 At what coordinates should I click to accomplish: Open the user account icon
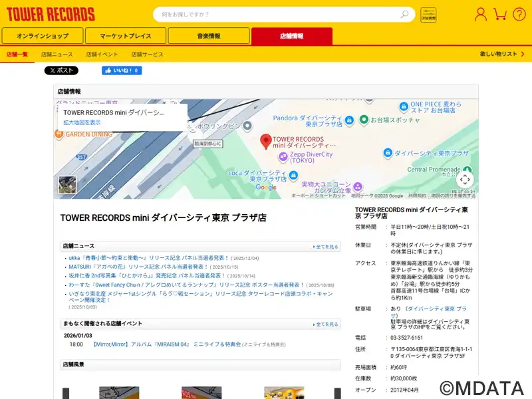point(480,15)
